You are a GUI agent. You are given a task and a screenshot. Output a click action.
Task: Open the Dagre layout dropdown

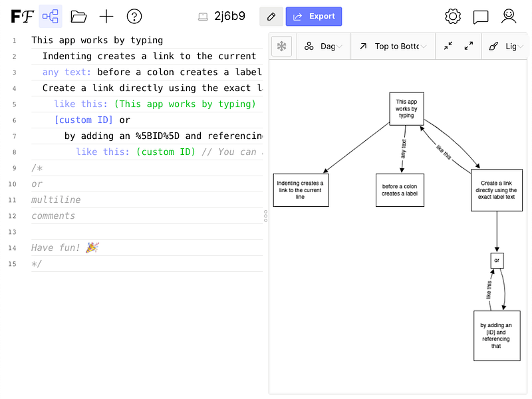(324, 45)
